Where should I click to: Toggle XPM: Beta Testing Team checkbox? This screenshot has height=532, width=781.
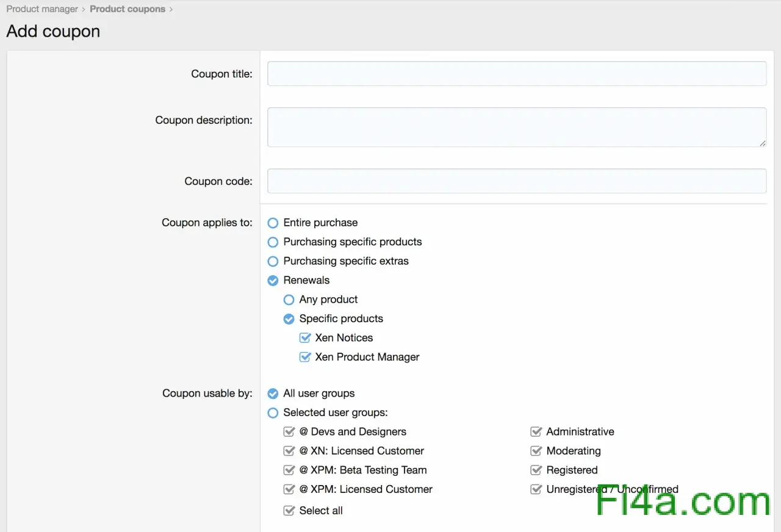(289, 470)
